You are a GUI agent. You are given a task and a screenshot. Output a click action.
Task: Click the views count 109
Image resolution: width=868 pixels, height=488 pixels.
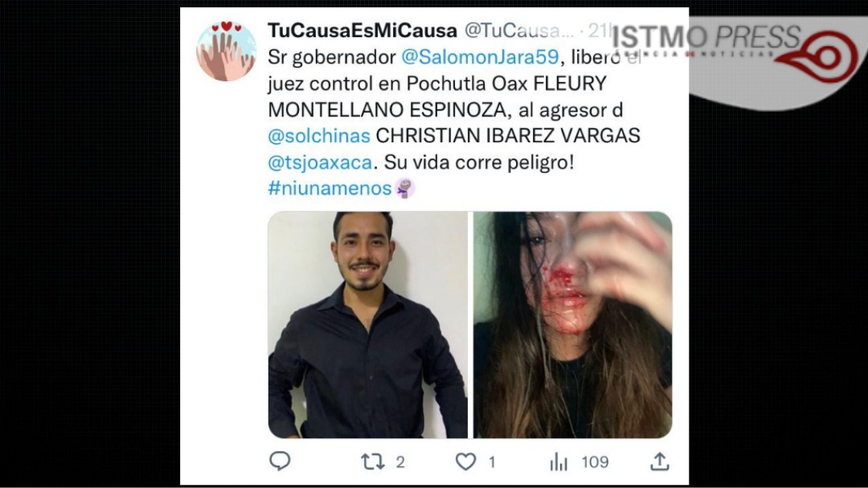(x=595, y=462)
